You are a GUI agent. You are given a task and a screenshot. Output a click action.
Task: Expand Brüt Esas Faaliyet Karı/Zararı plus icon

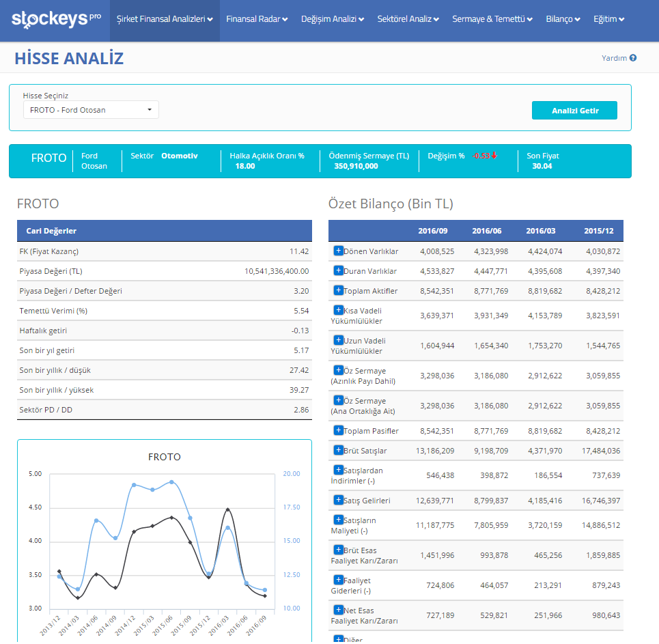338,550
